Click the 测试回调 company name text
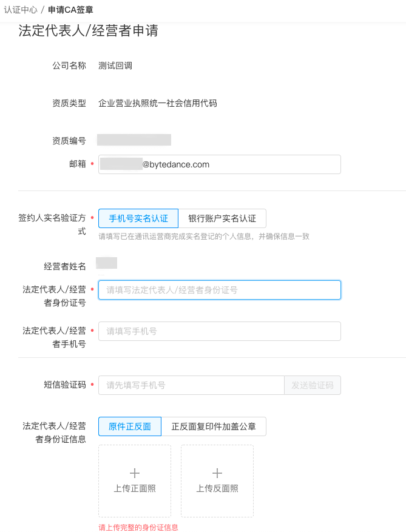The image size is (406, 532). 115,66
